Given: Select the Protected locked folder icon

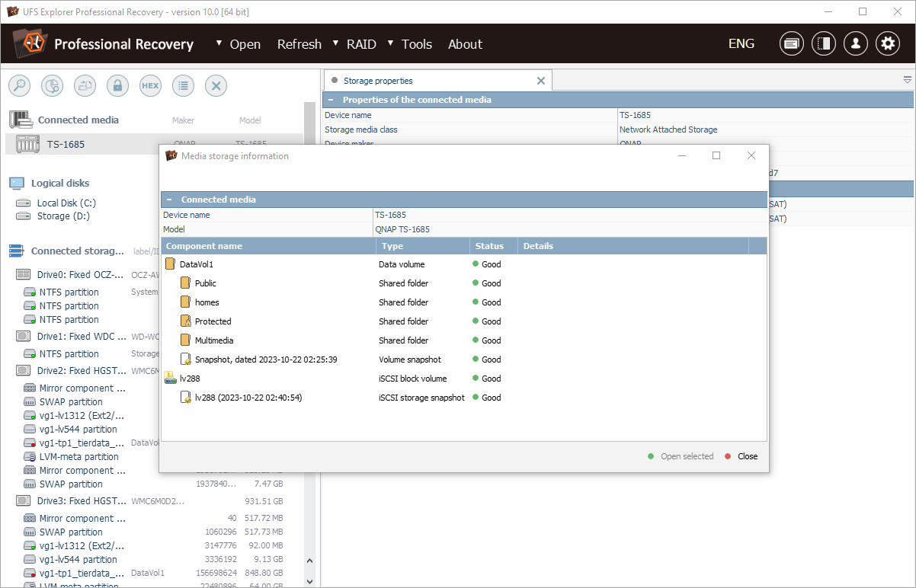Looking at the screenshot, I should pos(185,321).
